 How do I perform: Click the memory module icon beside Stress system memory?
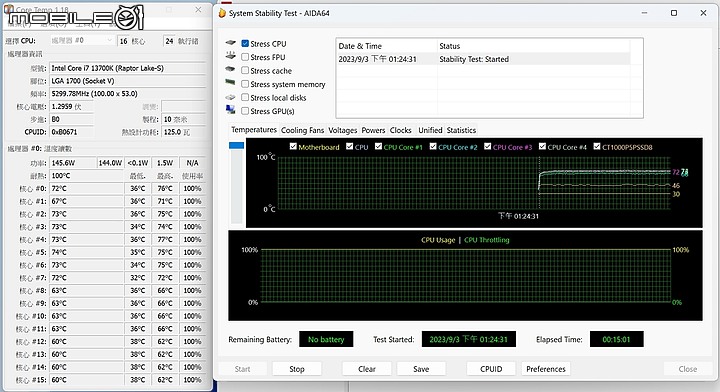pos(231,83)
